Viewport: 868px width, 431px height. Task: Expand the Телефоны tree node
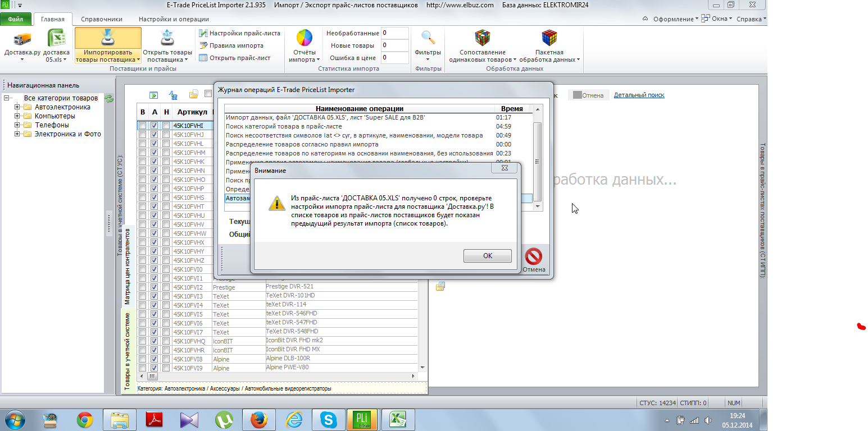coord(17,125)
